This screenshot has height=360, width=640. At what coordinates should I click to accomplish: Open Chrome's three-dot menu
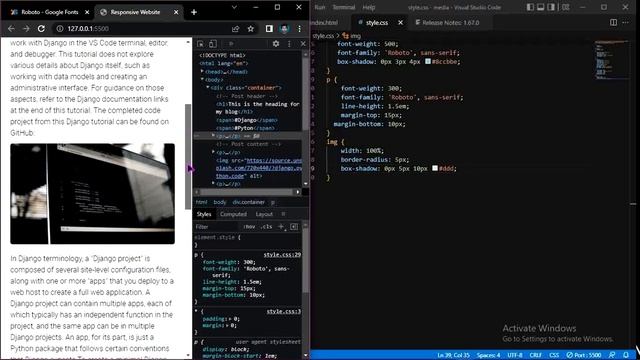point(300,29)
